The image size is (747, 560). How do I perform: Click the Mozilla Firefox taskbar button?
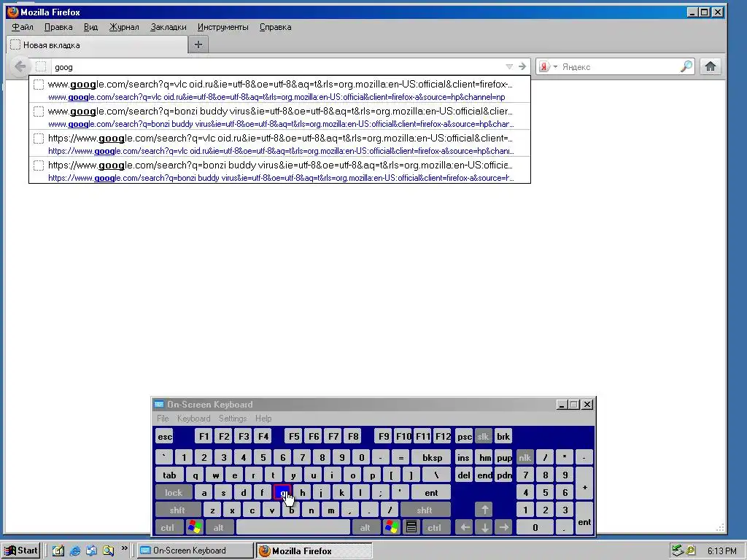tap(314, 551)
